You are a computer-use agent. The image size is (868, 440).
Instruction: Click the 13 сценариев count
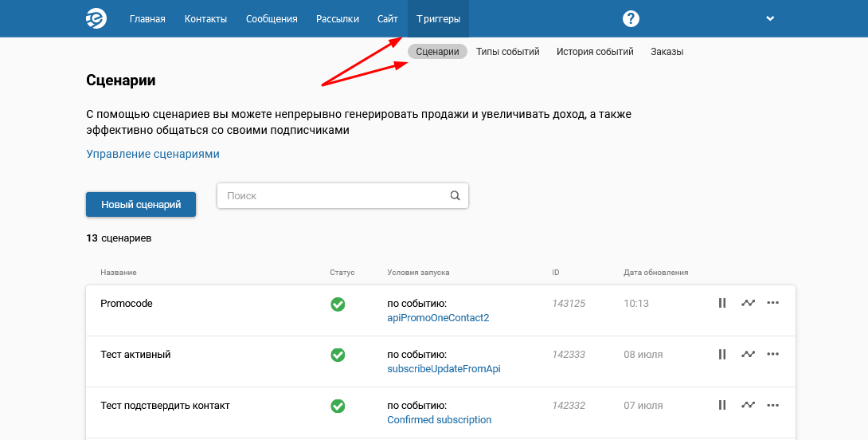tap(119, 238)
